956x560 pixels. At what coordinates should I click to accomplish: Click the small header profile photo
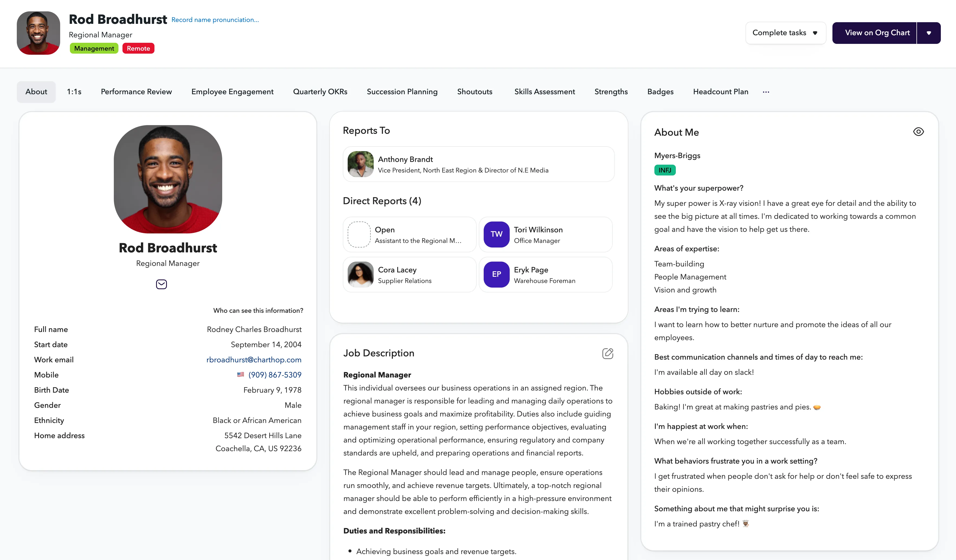coord(38,32)
